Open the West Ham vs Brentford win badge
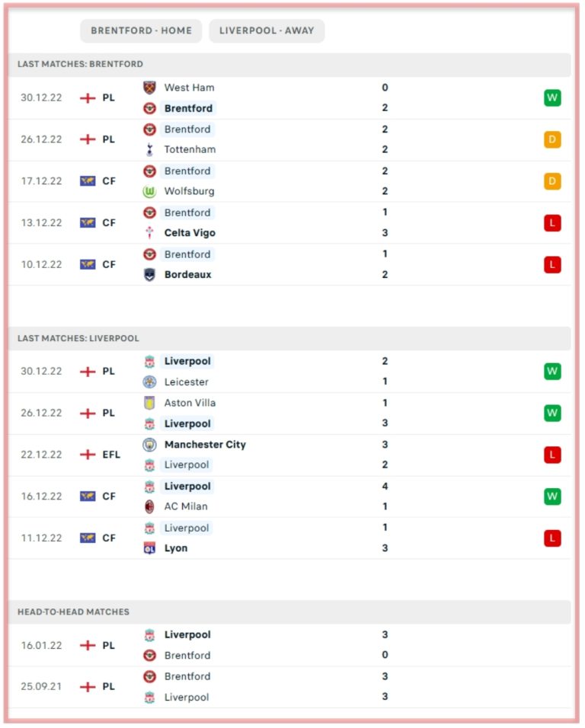This screenshot has width=585, height=728. 552,98
